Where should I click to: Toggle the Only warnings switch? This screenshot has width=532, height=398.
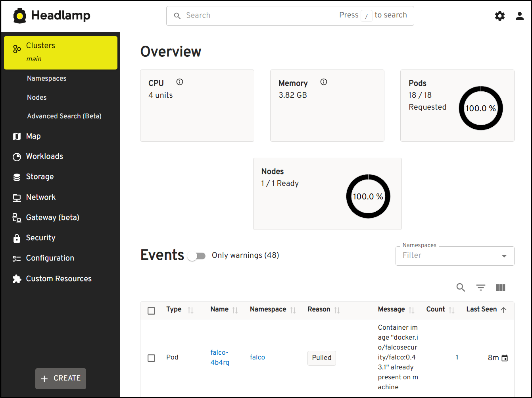pyautogui.click(x=197, y=256)
